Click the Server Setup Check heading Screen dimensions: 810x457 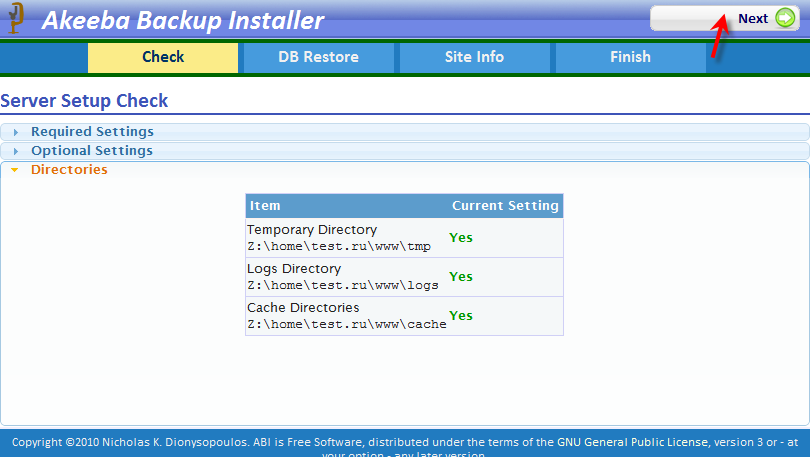pyautogui.click(x=84, y=100)
